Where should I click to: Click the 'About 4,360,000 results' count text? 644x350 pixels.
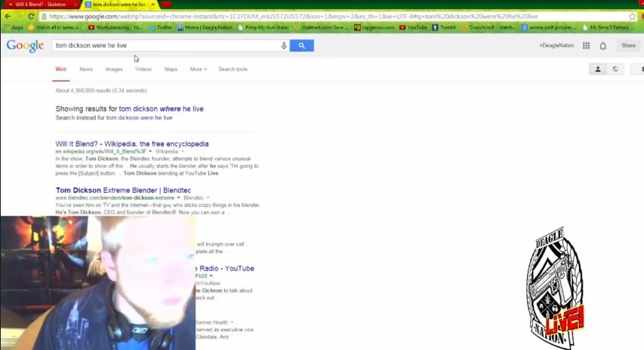[x=101, y=91]
